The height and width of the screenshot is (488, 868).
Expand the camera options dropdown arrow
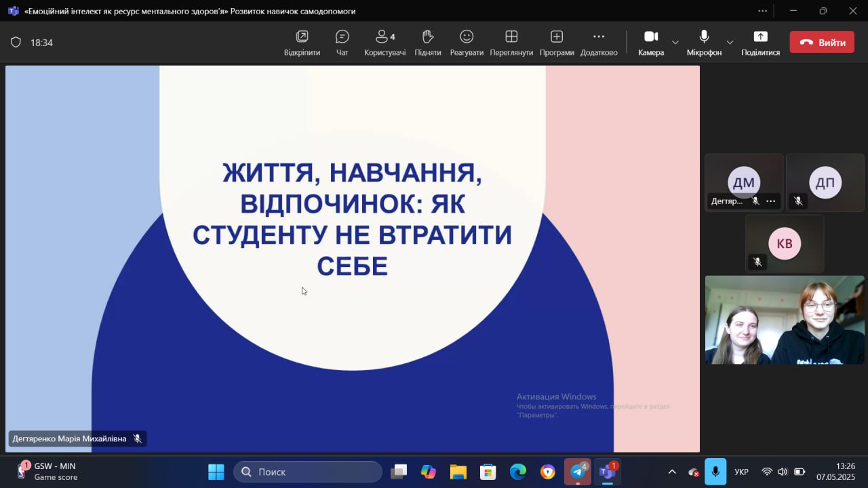(x=675, y=43)
